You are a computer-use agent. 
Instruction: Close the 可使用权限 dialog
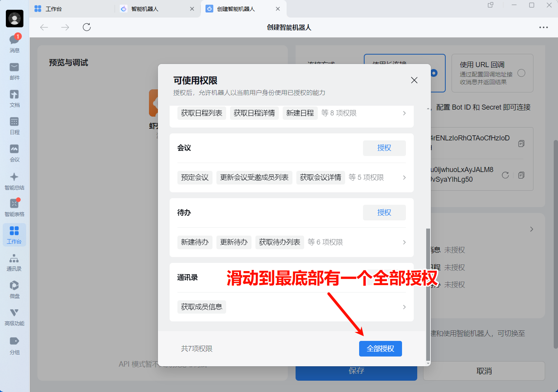[414, 80]
